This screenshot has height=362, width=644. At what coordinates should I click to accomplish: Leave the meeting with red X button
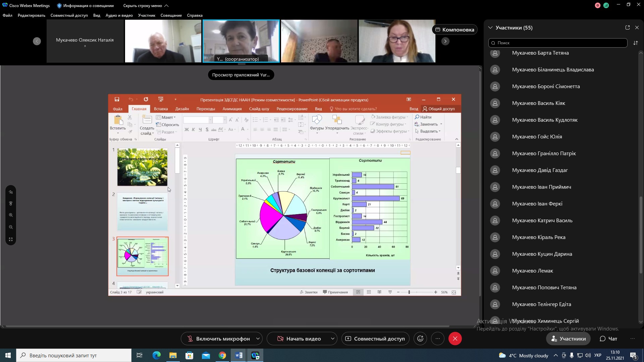pyautogui.click(x=455, y=339)
